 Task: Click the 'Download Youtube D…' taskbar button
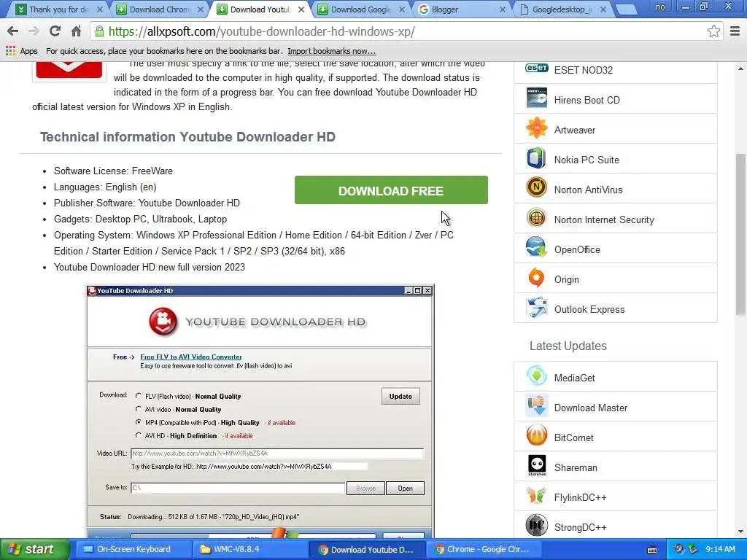366,550
